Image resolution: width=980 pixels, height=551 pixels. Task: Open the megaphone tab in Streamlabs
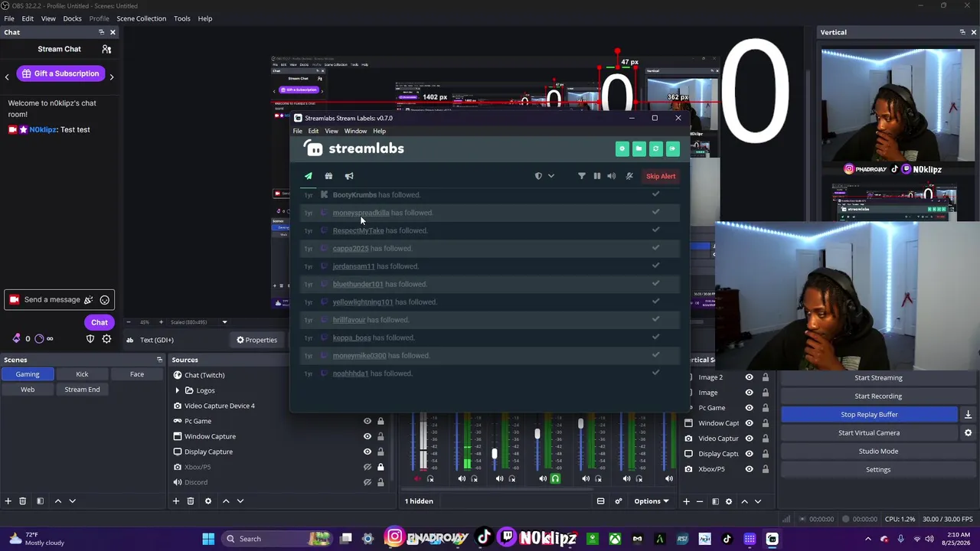349,176
